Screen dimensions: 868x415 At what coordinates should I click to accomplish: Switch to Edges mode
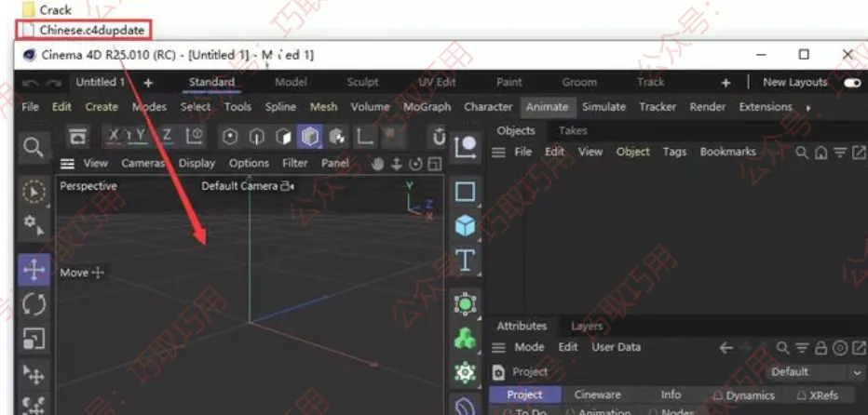(x=256, y=136)
